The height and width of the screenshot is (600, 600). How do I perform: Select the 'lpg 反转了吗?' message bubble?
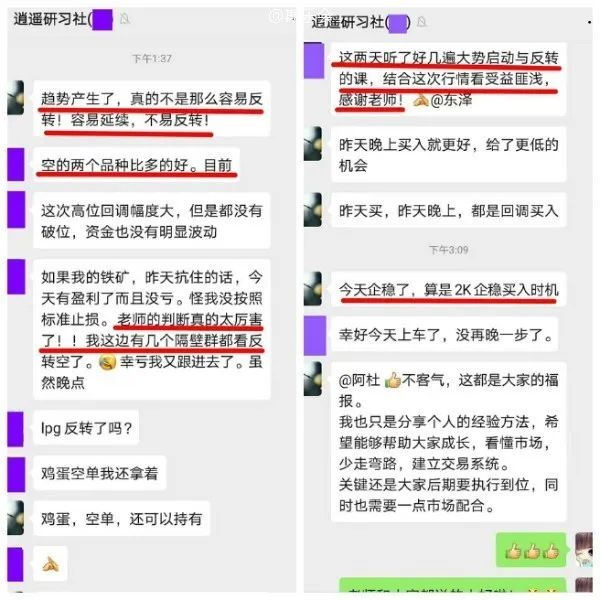(86, 428)
